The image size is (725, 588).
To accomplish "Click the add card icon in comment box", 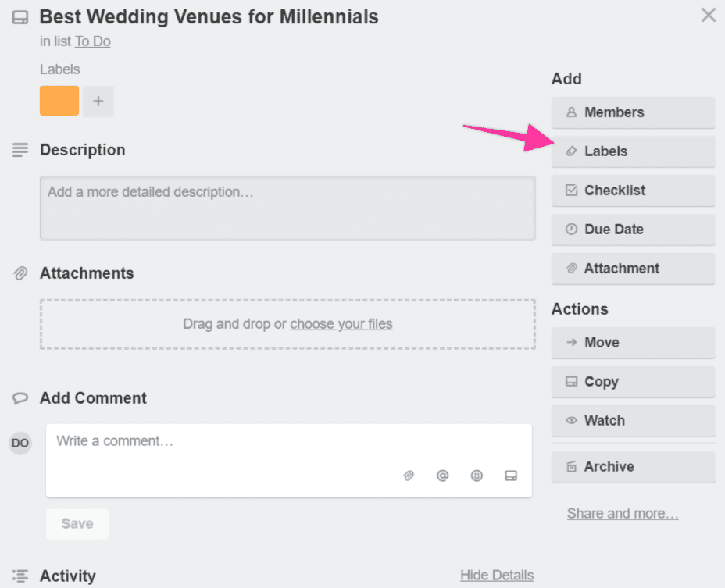I will pos(511,476).
